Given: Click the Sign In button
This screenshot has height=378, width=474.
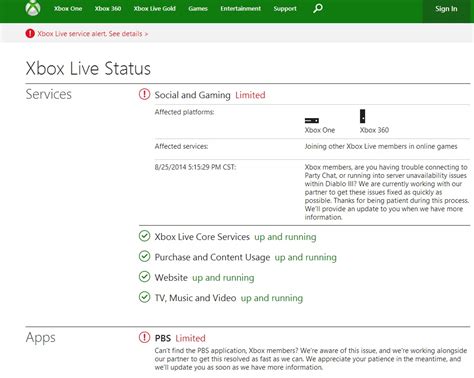Looking at the screenshot, I should (446, 9).
